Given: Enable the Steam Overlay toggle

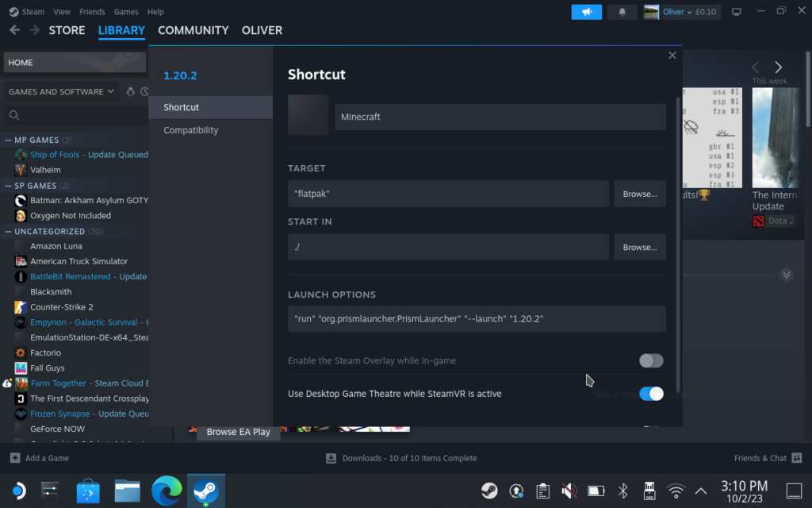Looking at the screenshot, I should [651, 360].
